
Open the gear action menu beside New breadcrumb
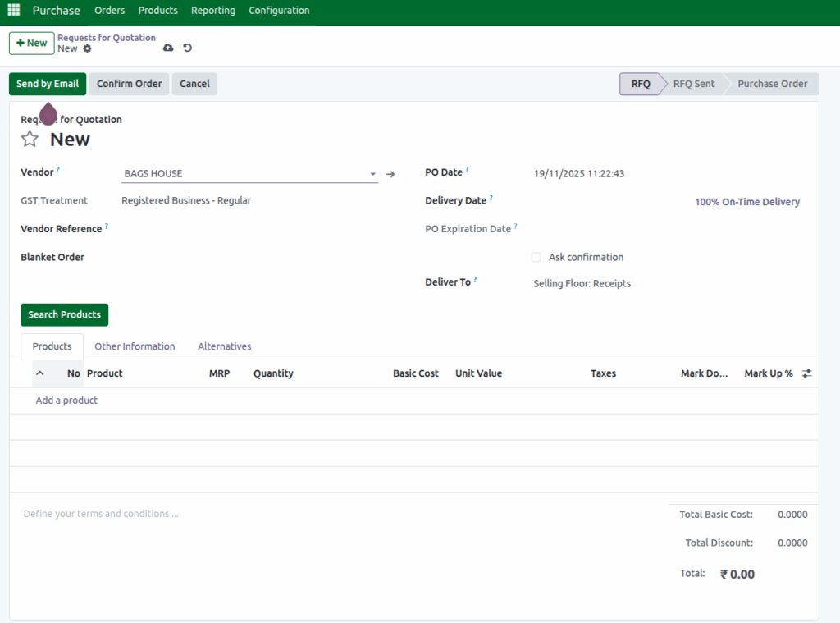[x=89, y=48]
